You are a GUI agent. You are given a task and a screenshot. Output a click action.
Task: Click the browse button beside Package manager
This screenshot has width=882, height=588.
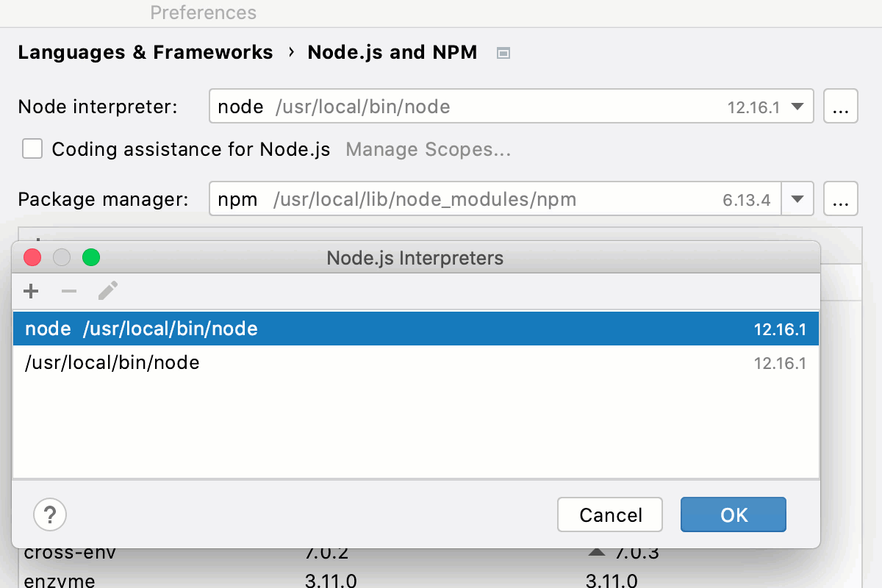(840, 198)
